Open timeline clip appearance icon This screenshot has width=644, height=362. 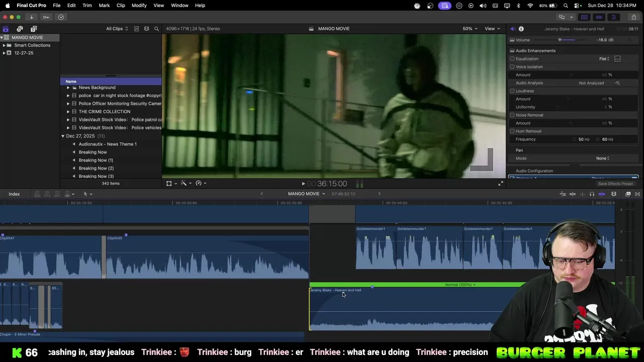pyautogui.click(x=614, y=194)
